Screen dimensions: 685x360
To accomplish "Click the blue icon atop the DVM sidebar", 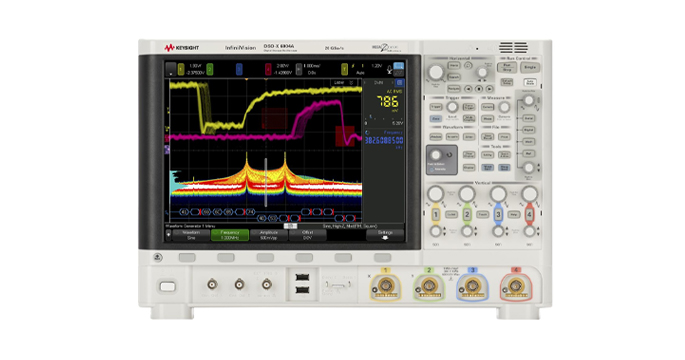I will point(399,82).
